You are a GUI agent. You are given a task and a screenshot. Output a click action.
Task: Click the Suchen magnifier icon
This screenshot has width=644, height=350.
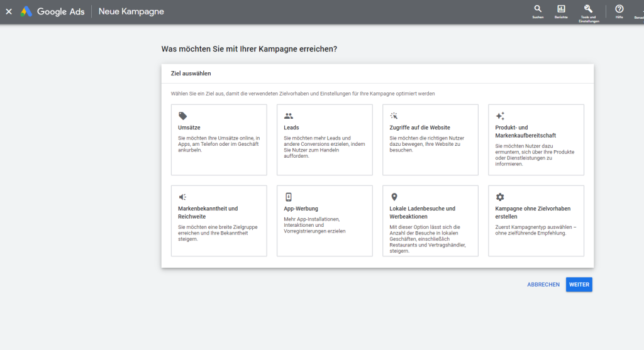538,9
